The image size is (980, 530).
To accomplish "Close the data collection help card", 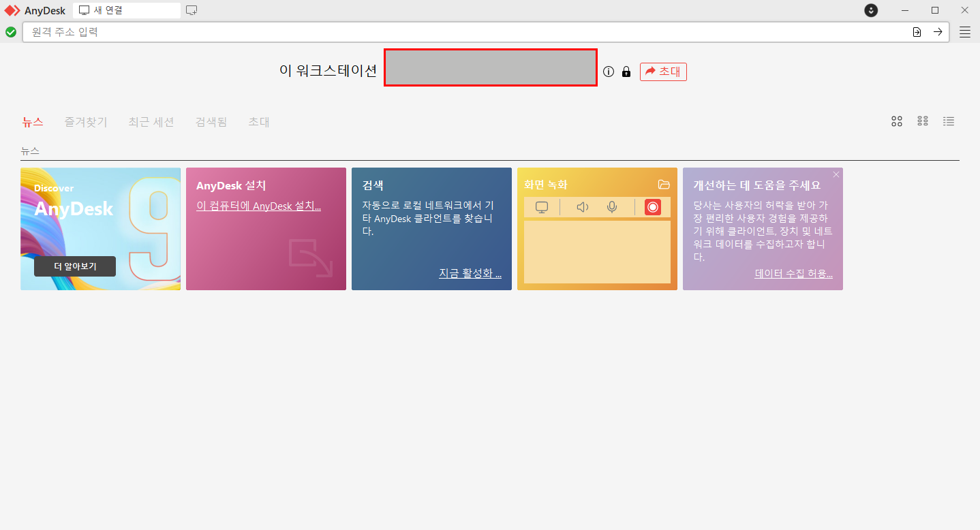I will point(836,174).
